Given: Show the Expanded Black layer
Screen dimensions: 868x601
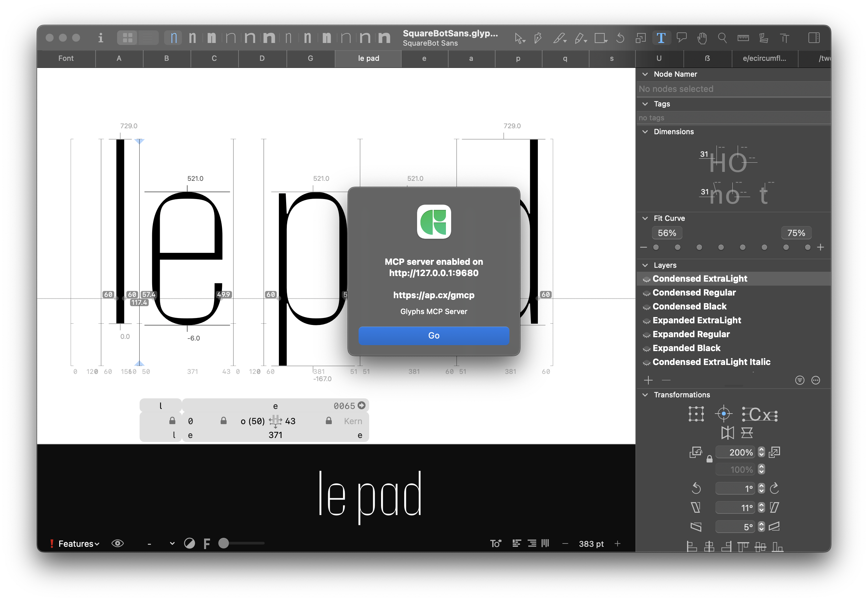Looking at the screenshot, I should 646,348.
